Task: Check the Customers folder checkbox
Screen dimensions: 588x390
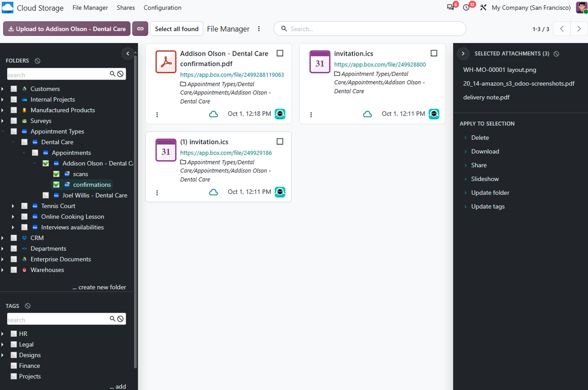Action: click(14, 89)
